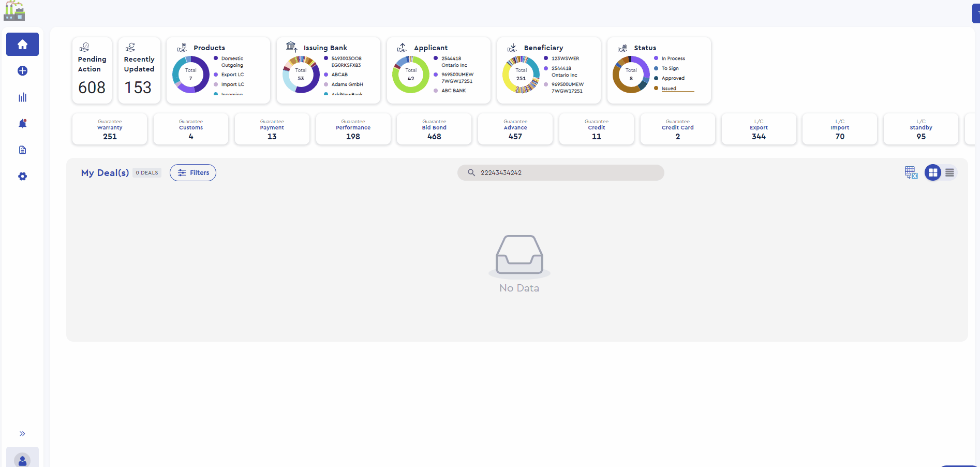This screenshot has height=467, width=980.
Task: Filter status by In Process
Action: point(670,59)
